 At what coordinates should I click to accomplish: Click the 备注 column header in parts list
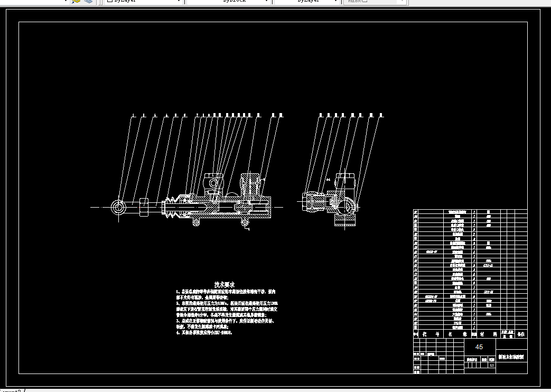pos(521,334)
